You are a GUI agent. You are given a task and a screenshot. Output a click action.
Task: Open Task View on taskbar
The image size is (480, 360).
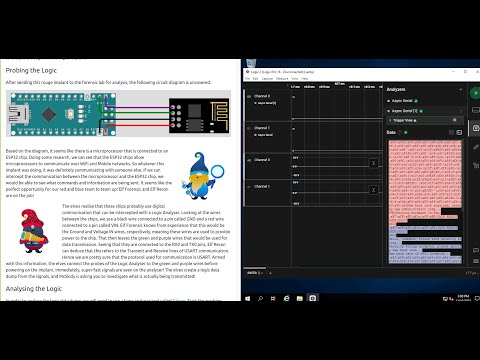tap(273, 298)
